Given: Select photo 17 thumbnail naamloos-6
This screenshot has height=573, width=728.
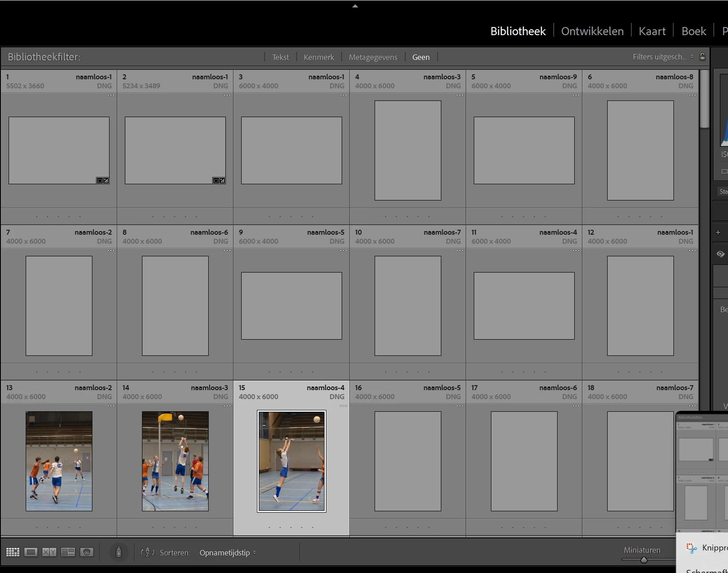Looking at the screenshot, I should 524,461.
